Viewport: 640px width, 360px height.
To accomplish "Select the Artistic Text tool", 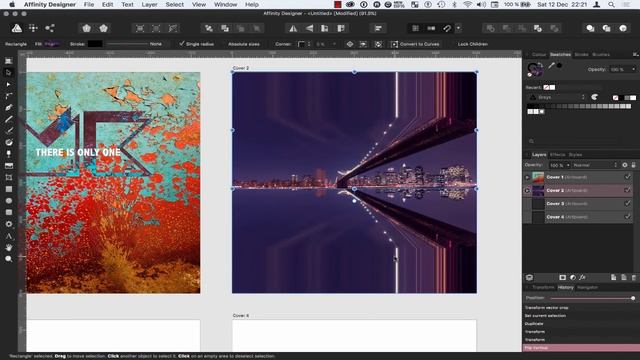I will 8,236.
